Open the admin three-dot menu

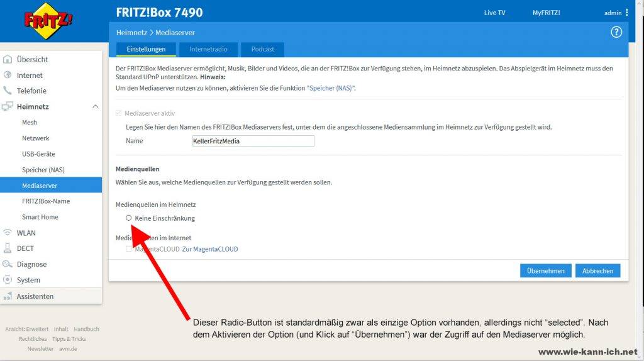point(626,13)
